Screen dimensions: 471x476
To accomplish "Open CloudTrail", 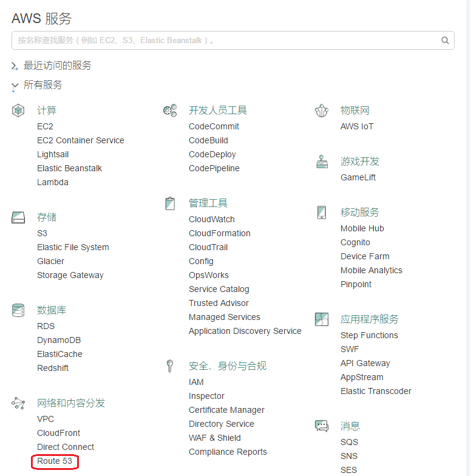I will coord(208,247).
